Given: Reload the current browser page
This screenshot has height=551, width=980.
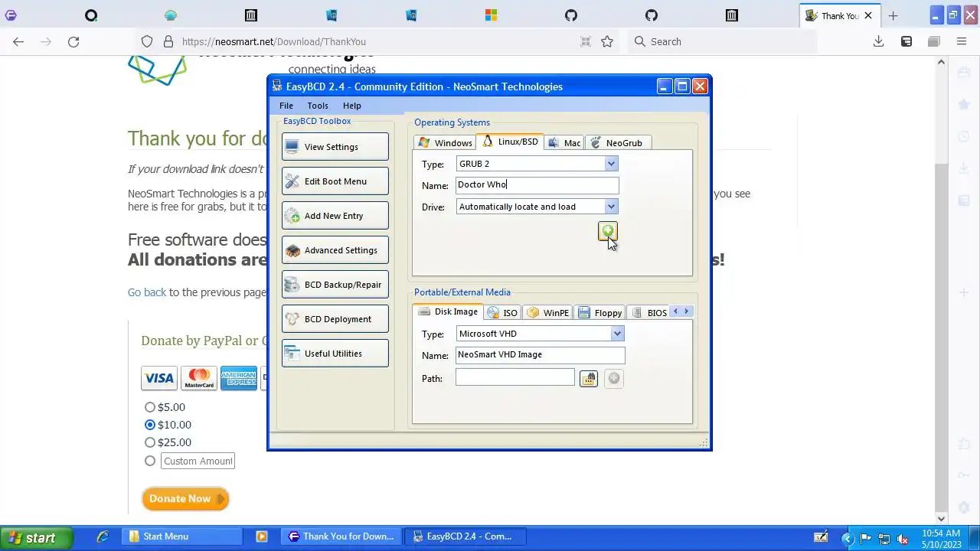Looking at the screenshot, I should [73, 42].
